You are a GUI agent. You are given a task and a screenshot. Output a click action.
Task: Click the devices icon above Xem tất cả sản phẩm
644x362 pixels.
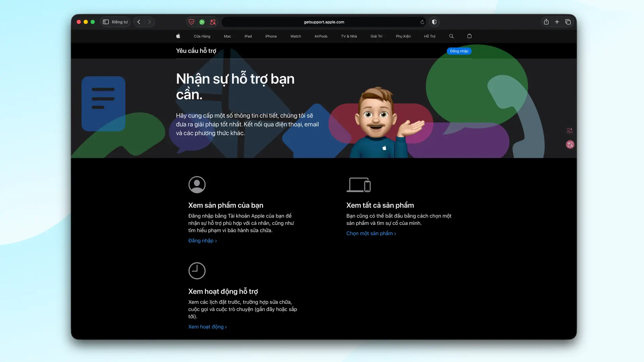click(359, 185)
